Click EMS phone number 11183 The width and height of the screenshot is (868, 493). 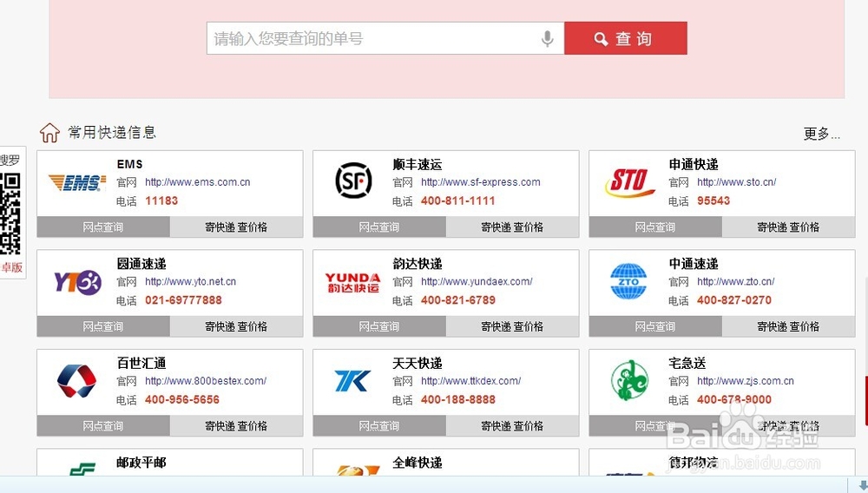click(161, 200)
